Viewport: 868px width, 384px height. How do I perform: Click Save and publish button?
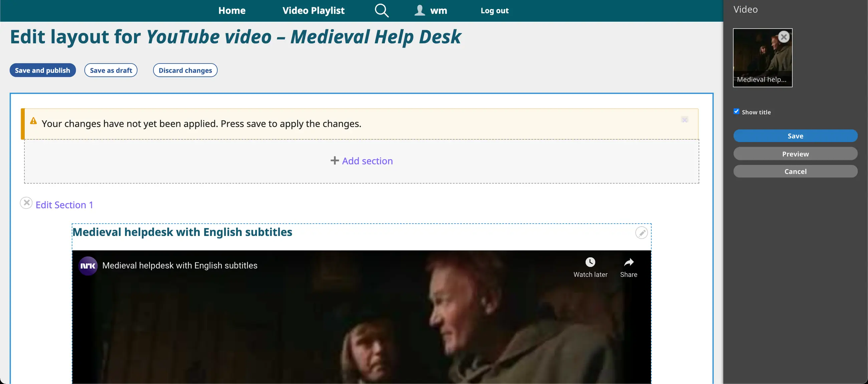click(42, 70)
